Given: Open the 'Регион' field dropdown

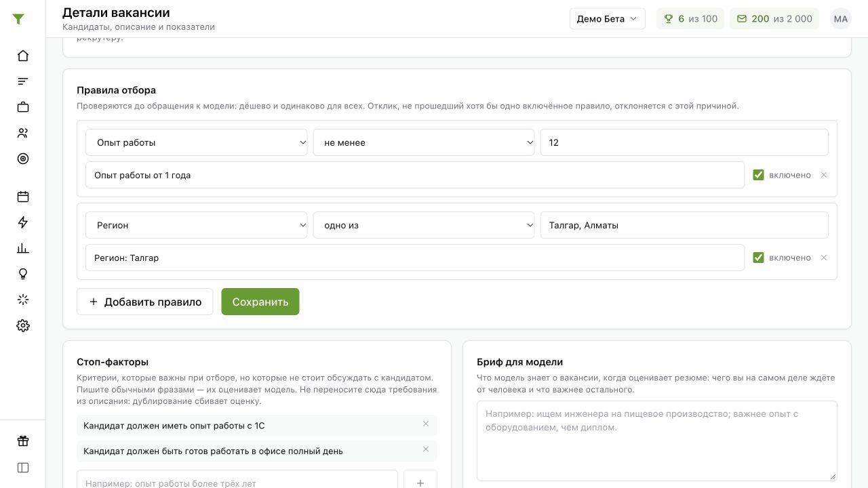Looking at the screenshot, I should point(197,225).
